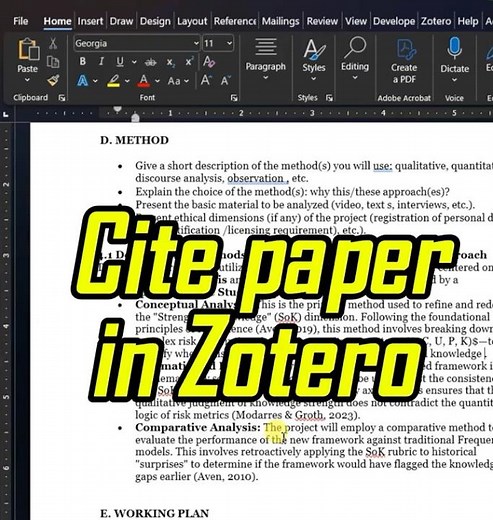Toggle Underline formatting
The width and height of the screenshot is (493, 520).
point(120,62)
